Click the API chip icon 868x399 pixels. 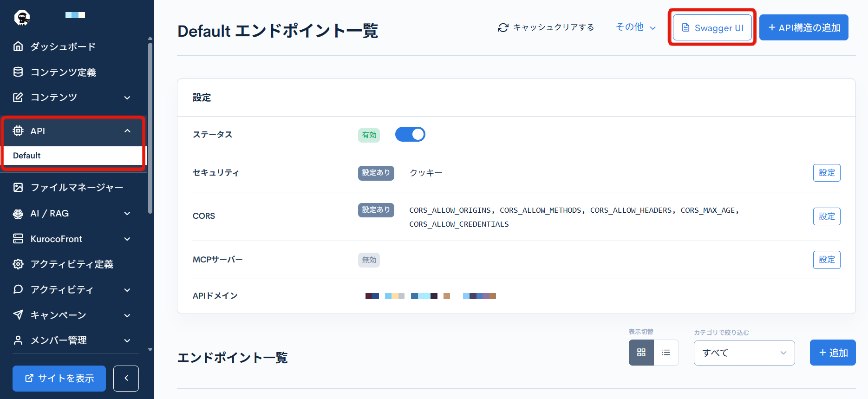(18, 131)
